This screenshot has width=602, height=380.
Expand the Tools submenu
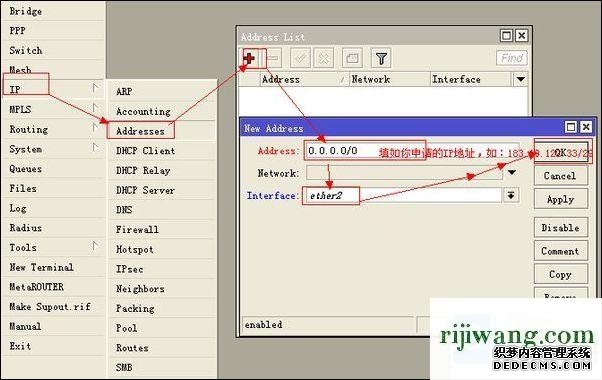(53, 248)
